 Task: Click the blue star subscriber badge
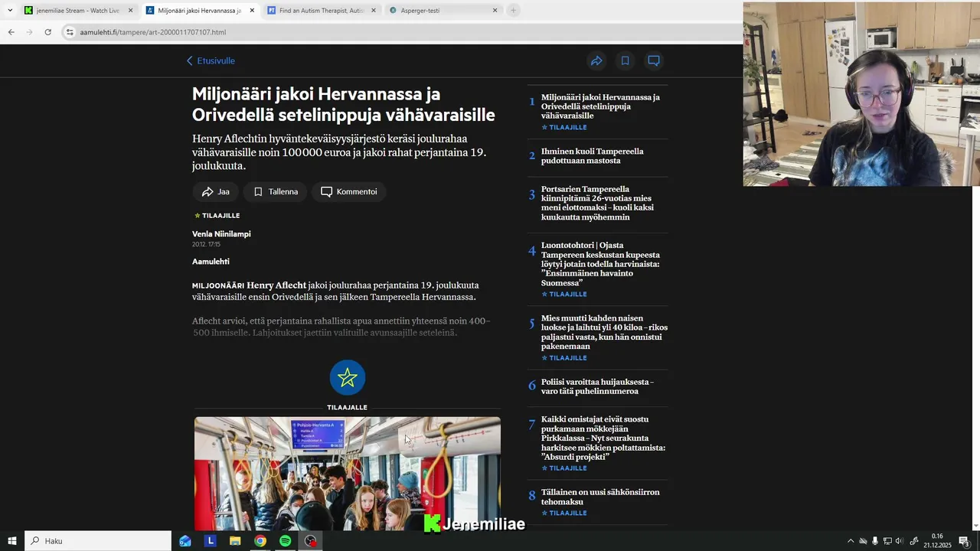coord(348,377)
